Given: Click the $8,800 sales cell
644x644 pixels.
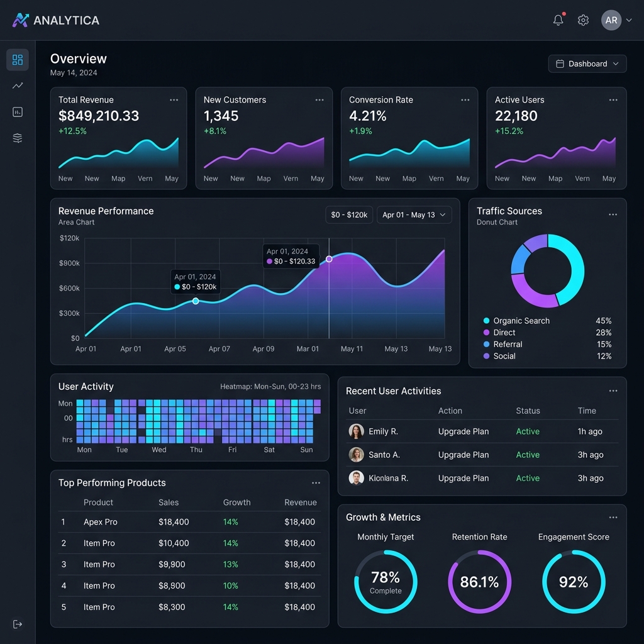Looking at the screenshot, I should point(172,586).
